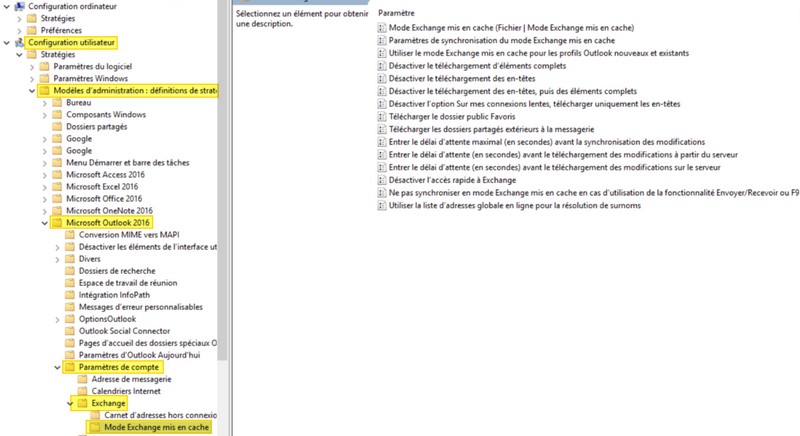Click the icon beside 'Désactiver le téléchargement d'éléments complets'
Screen dimensions: 800x436
click(381, 66)
